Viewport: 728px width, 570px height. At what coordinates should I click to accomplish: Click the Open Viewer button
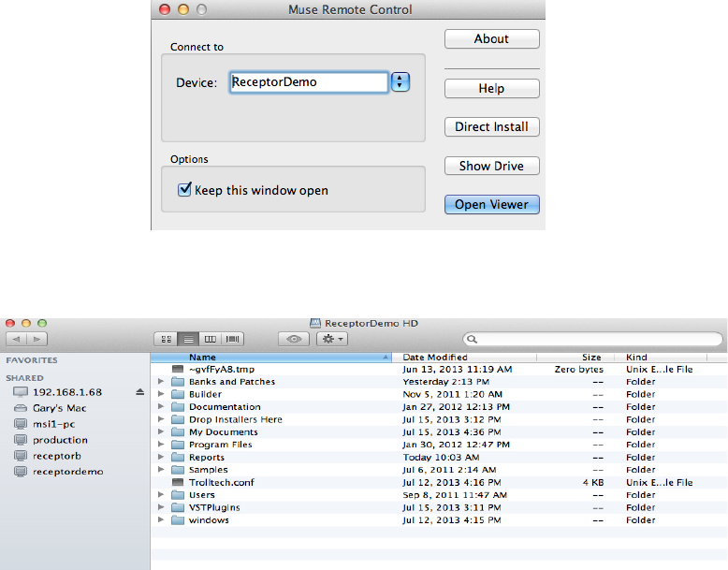point(491,204)
